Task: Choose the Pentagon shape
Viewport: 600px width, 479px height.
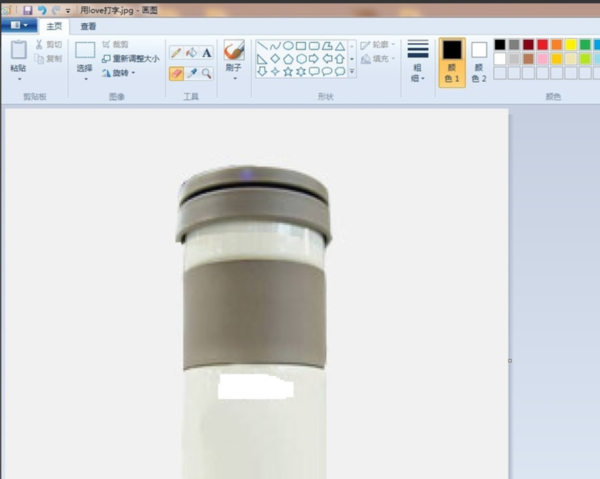Action: coord(288,59)
